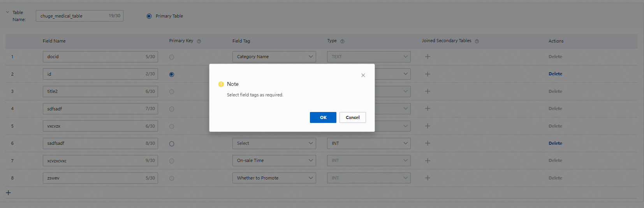The height and width of the screenshot is (208, 644).
Task: Select the Primary Table radio button
Action: (x=149, y=16)
